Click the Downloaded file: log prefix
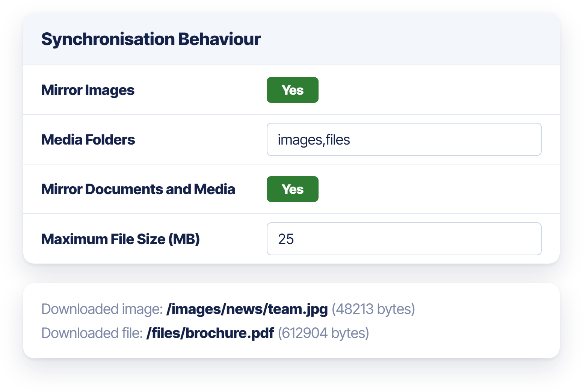The height and width of the screenshot is (392, 583). point(92,333)
